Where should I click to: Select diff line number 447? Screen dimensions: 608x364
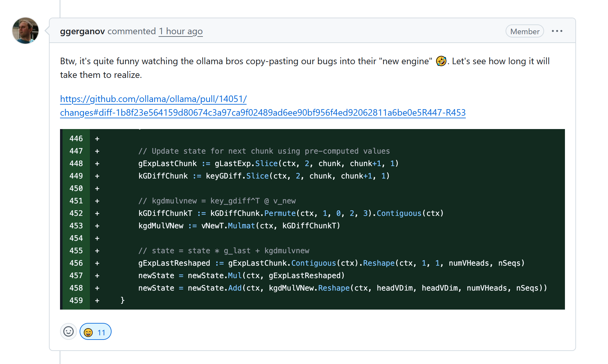coord(76,151)
